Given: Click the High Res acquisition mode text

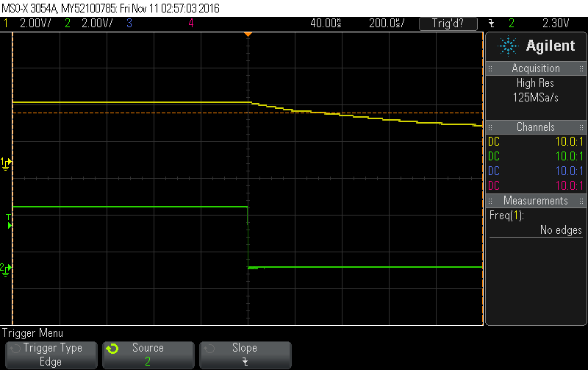Looking at the screenshot, I should click(x=535, y=83).
